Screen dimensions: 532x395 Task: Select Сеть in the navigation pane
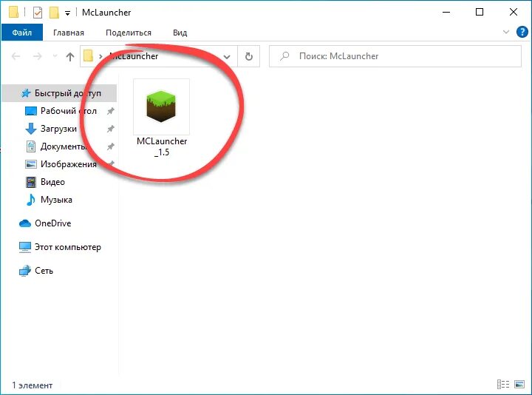coord(44,271)
